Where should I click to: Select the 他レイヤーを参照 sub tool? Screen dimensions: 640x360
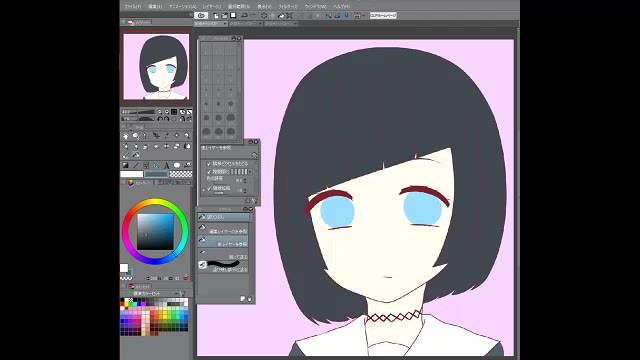pyautogui.click(x=223, y=241)
